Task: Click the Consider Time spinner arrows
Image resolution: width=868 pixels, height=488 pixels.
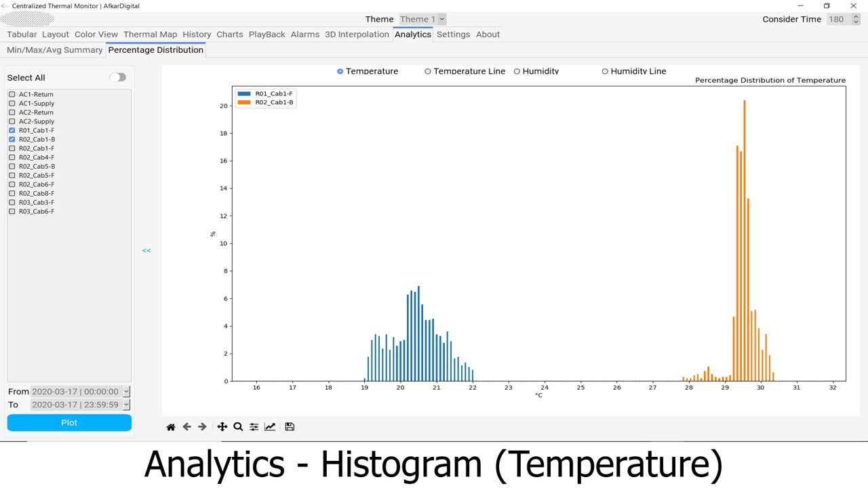Action: click(856, 19)
